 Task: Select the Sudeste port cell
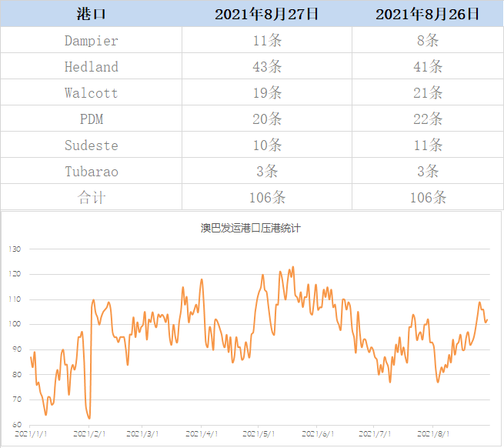point(92,145)
